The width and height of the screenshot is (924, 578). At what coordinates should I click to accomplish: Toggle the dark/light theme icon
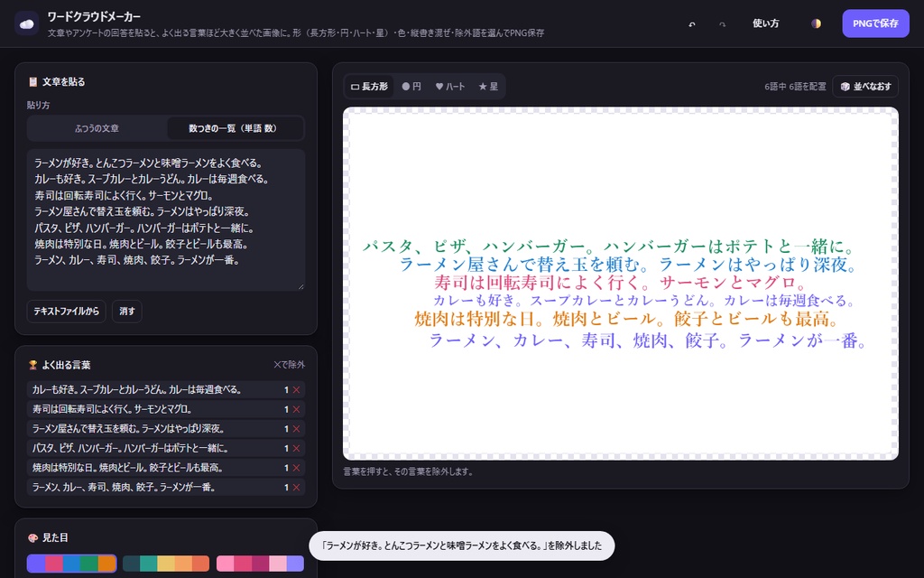tap(816, 23)
